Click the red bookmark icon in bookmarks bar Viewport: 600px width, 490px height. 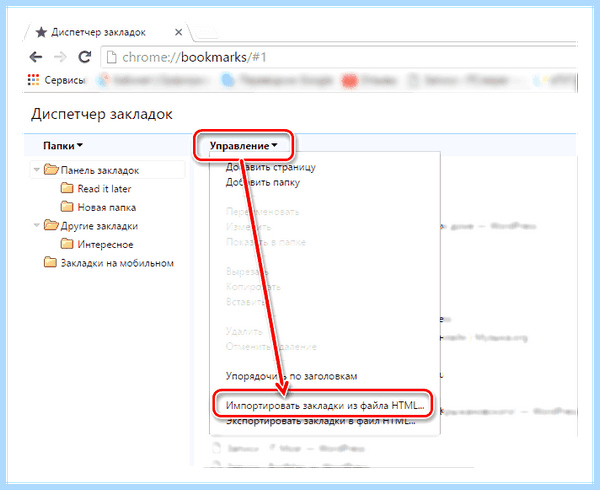[x=349, y=81]
